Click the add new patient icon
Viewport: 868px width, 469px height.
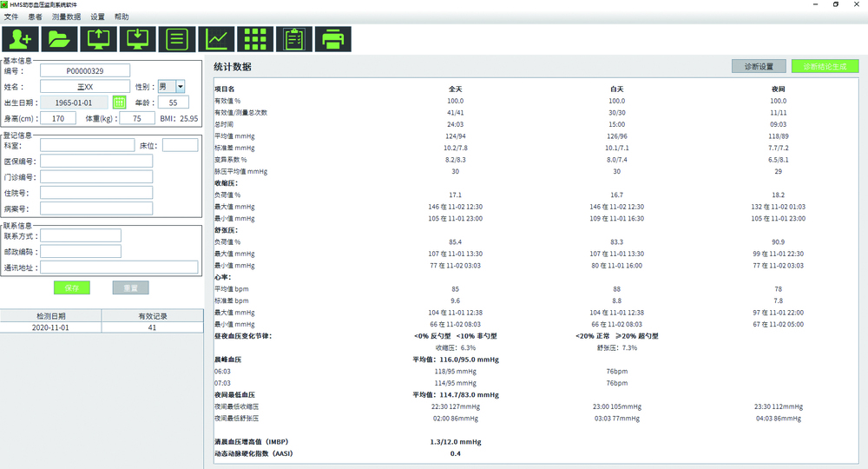[x=19, y=39]
